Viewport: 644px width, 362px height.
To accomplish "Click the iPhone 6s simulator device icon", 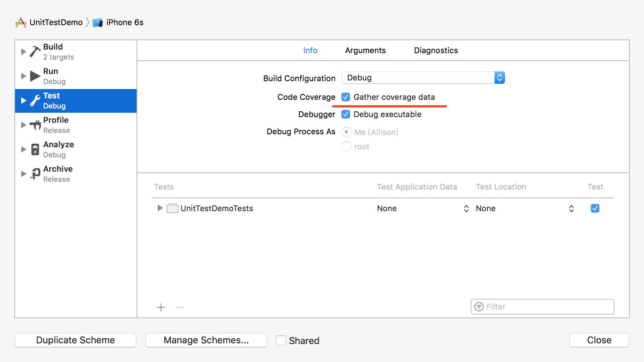I will tap(98, 23).
